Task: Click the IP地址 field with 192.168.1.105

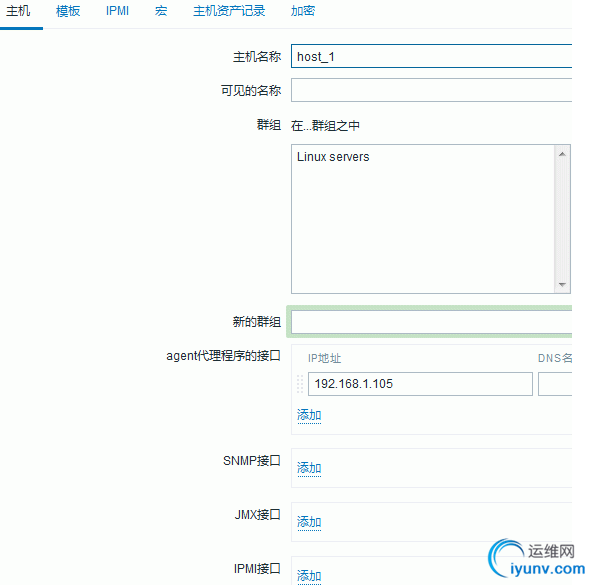Action: (420, 384)
